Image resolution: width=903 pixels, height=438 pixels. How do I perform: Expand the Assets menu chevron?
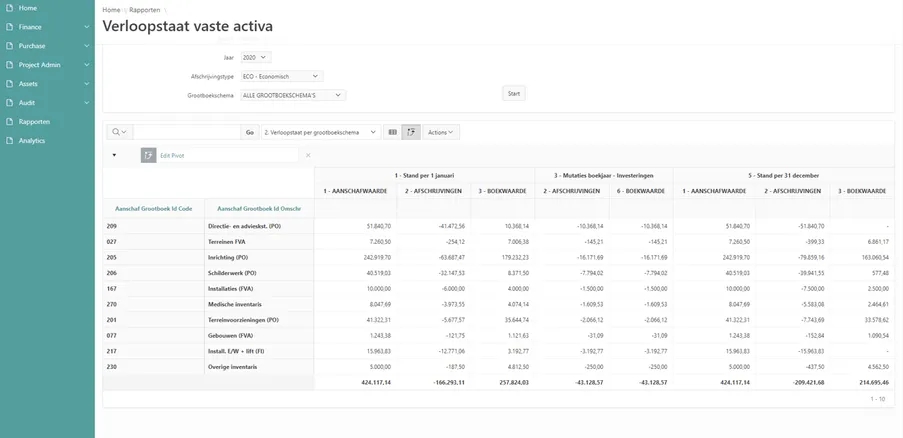[x=87, y=84]
